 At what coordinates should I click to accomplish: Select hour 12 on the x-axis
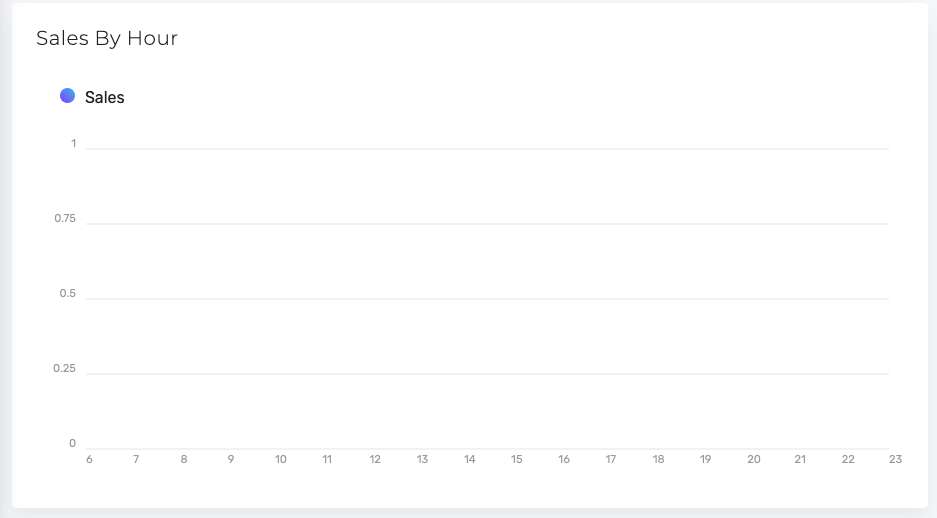(375, 459)
